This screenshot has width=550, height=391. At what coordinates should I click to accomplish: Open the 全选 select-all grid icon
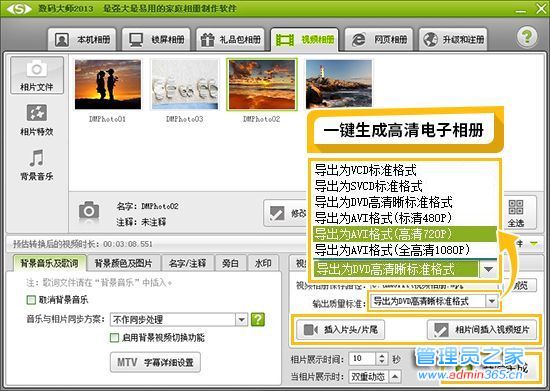pos(516,213)
